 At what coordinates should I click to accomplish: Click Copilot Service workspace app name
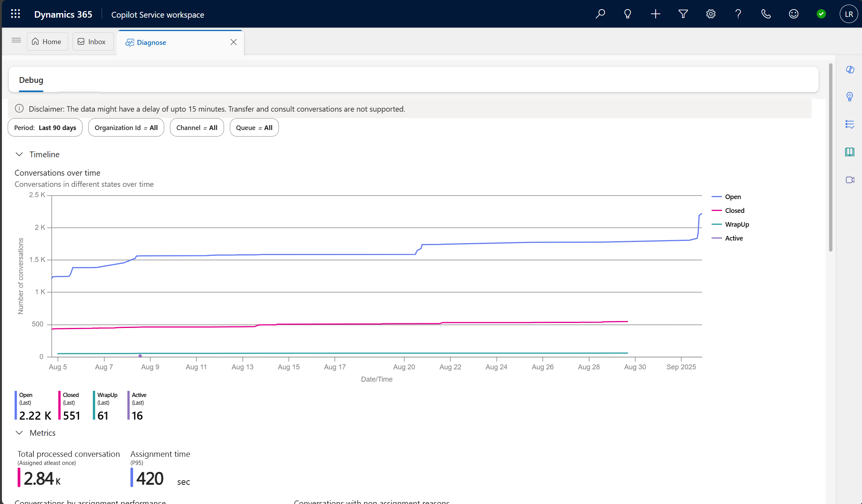click(158, 15)
